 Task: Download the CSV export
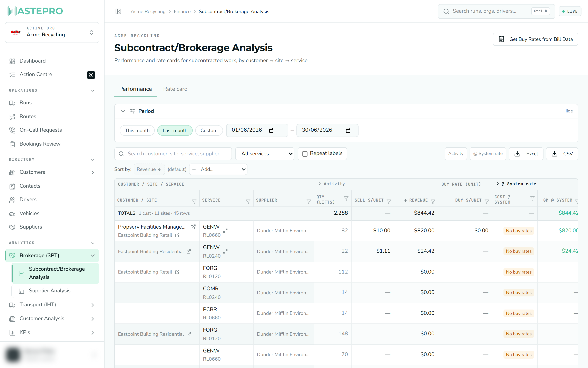(562, 154)
